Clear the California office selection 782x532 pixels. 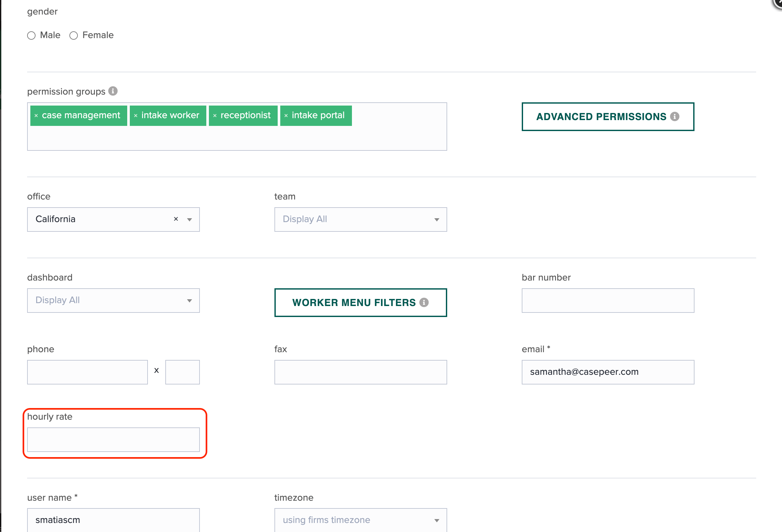pyautogui.click(x=176, y=219)
